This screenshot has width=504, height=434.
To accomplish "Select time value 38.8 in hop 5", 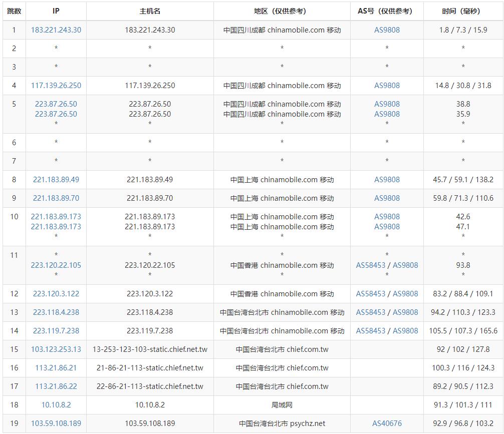I will pyautogui.click(x=463, y=104).
